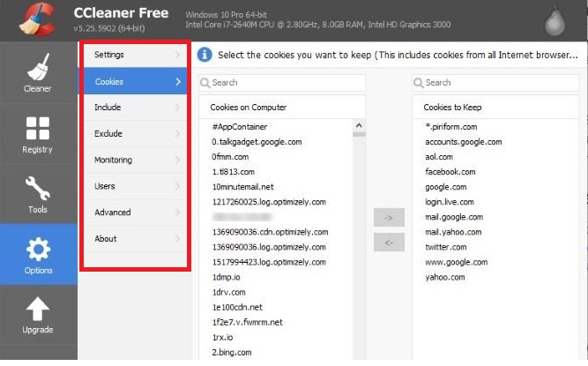The width and height of the screenshot is (588, 366).
Task: Select the Options gear section
Action: click(x=38, y=255)
